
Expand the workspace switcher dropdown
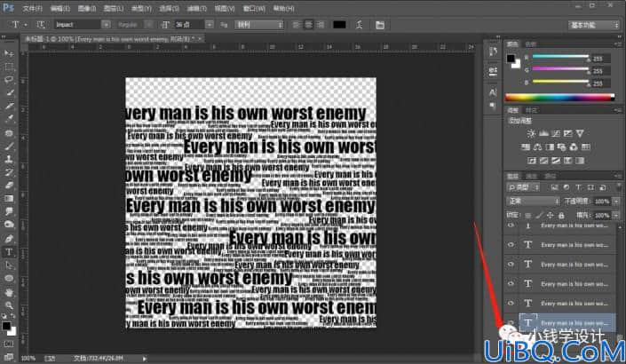(x=594, y=25)
